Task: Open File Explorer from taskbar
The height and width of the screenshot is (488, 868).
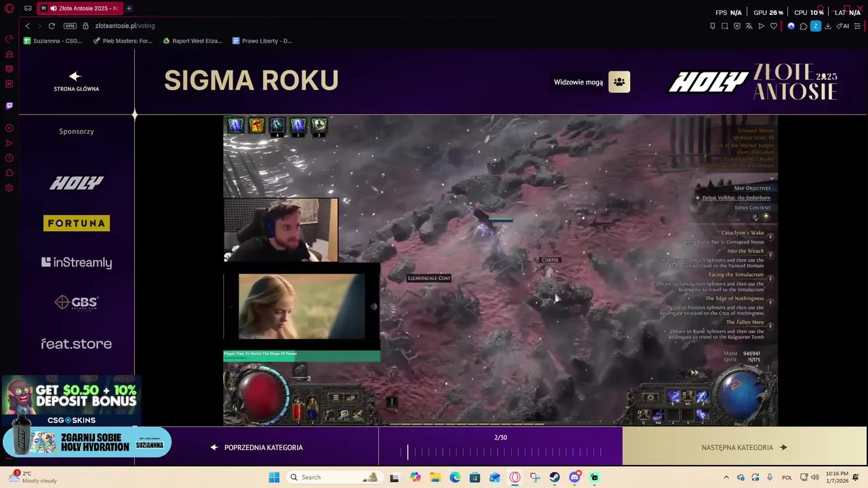Action: (x=435, y=477)
